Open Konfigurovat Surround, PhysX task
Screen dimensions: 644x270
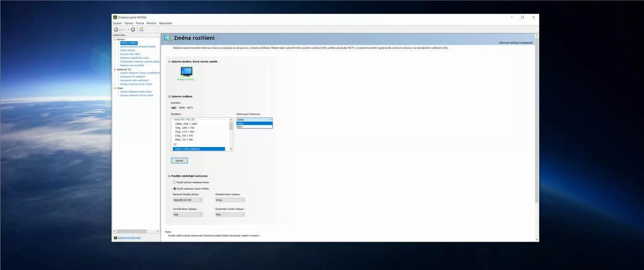[x=136, y=84]
